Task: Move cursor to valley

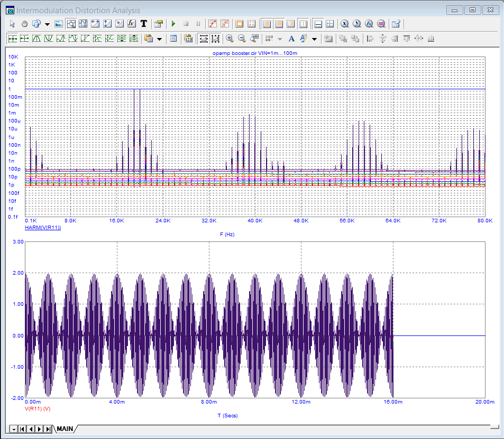Action: pyautogui.click(x=49, y=39)
